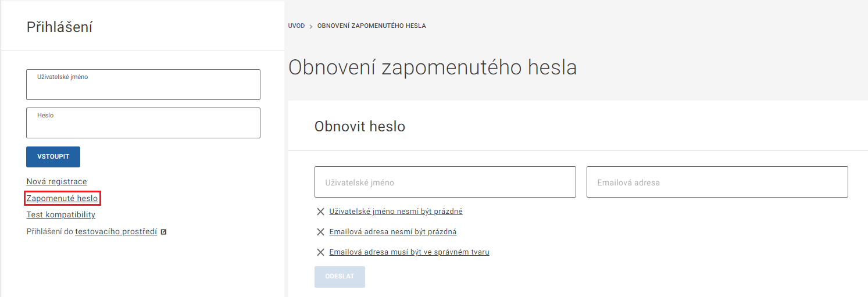Click the breadcrumb chevron separator after UVOD

coord(311,26)
